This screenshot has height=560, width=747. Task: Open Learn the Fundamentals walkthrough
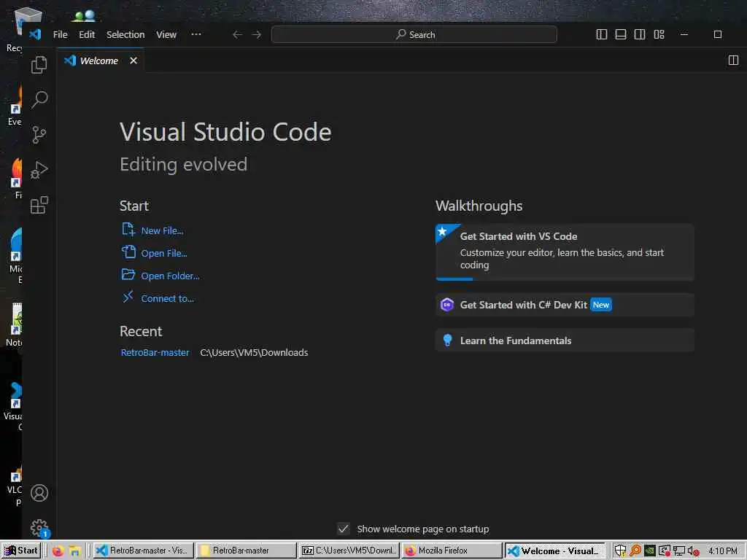pos(565,341)
